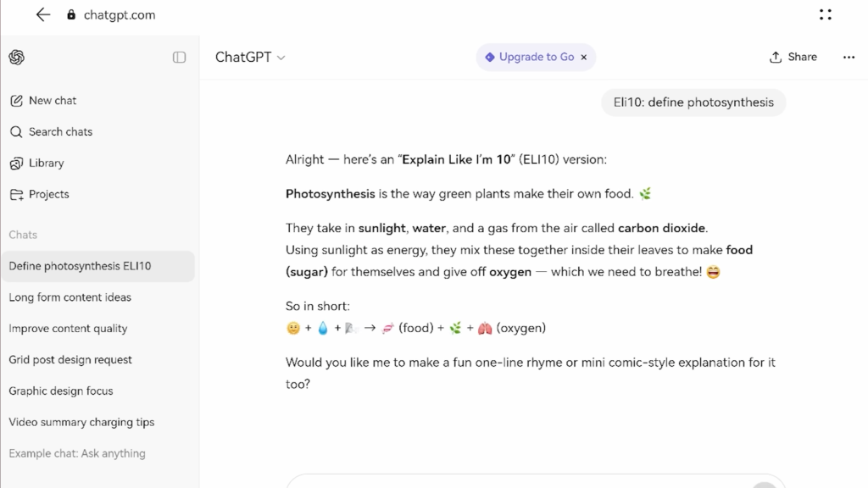Start a new chat

[53, 100]
